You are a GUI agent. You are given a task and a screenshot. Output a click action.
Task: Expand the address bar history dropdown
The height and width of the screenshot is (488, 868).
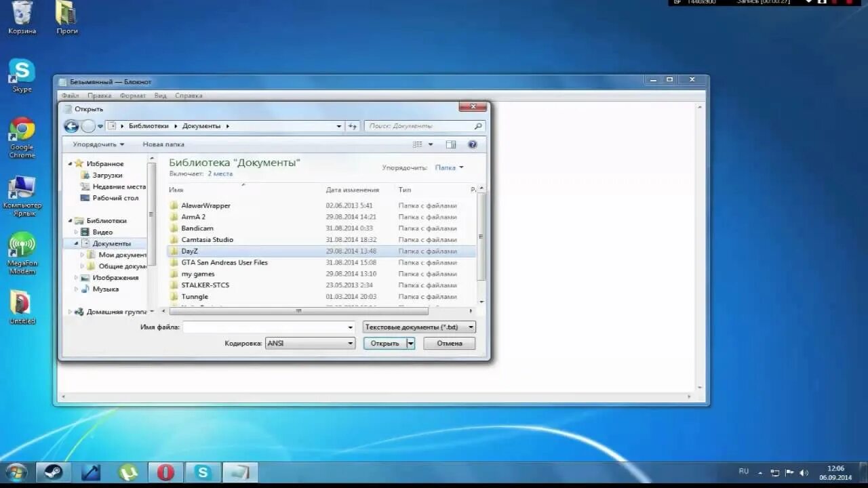(x=339, y=126)
